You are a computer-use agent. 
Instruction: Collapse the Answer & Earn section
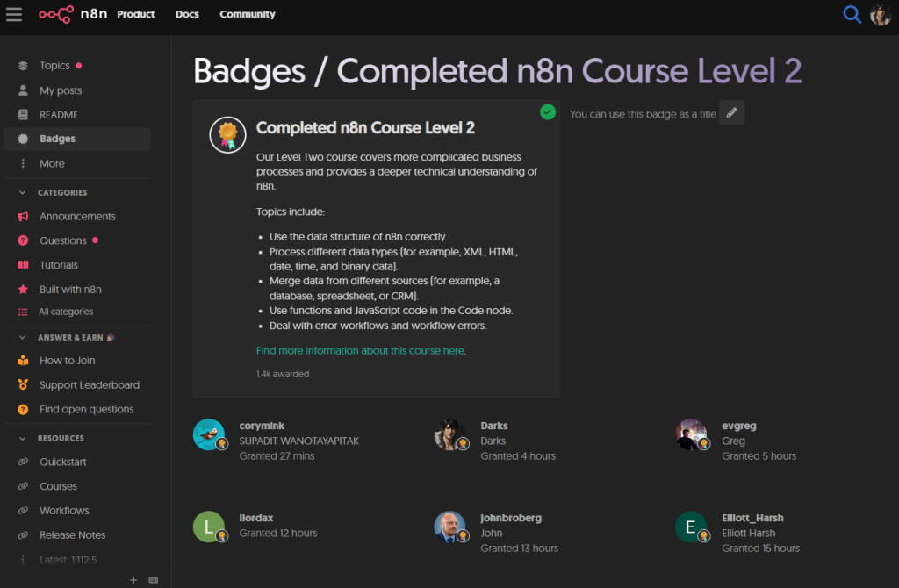[23, 337]
